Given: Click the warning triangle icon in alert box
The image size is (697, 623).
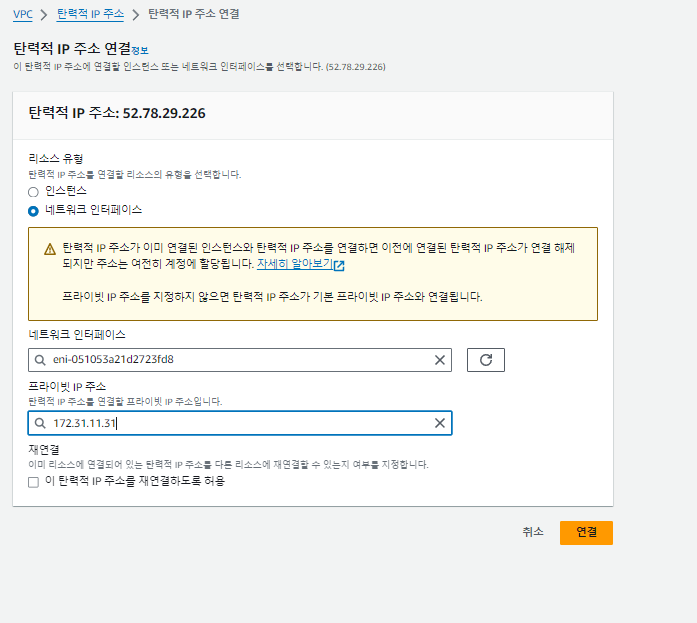Looking at the screenshot, I should (x=50, y=249).
